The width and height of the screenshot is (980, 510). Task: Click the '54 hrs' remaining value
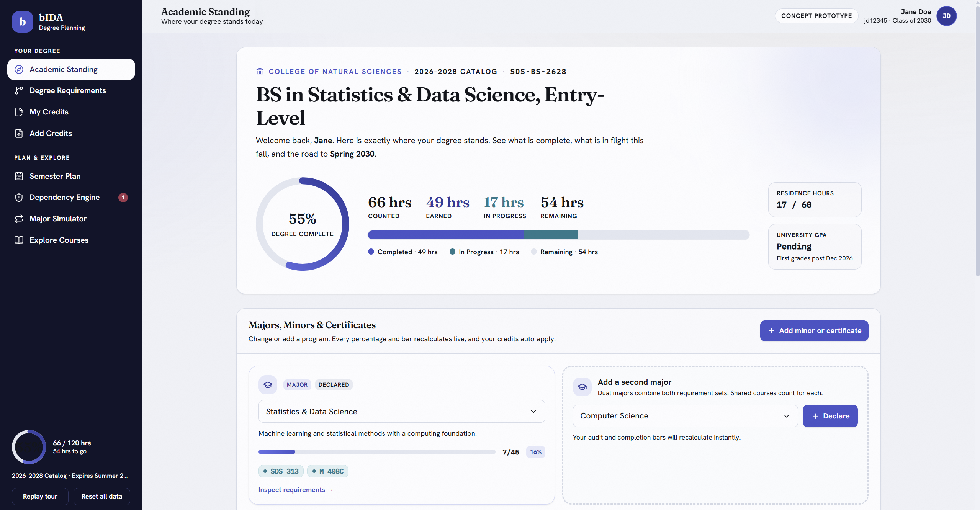(562, 202)
